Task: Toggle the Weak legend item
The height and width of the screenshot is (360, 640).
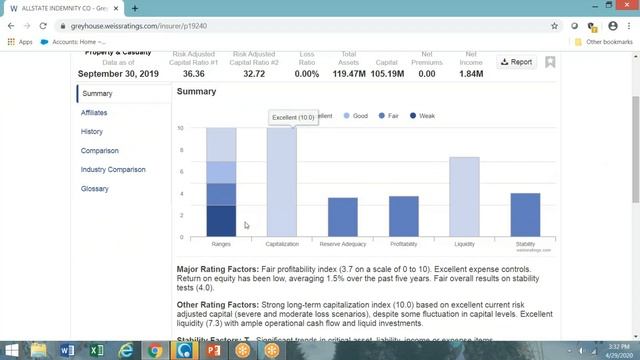Action: 422,116
